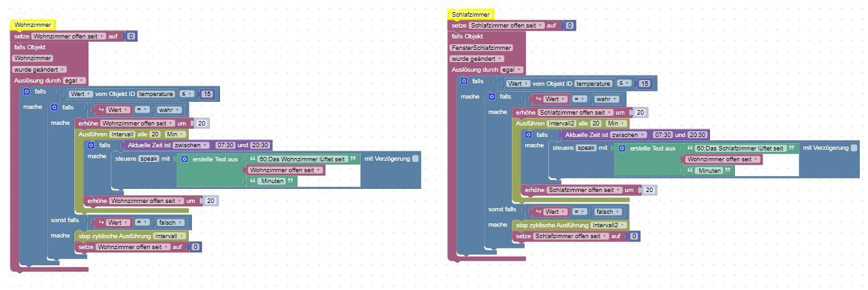Screen dimensions: 868x290
Task: Open 'zwischen' dropdown in Wohnzimmer time condition
Action: [191, 145]
